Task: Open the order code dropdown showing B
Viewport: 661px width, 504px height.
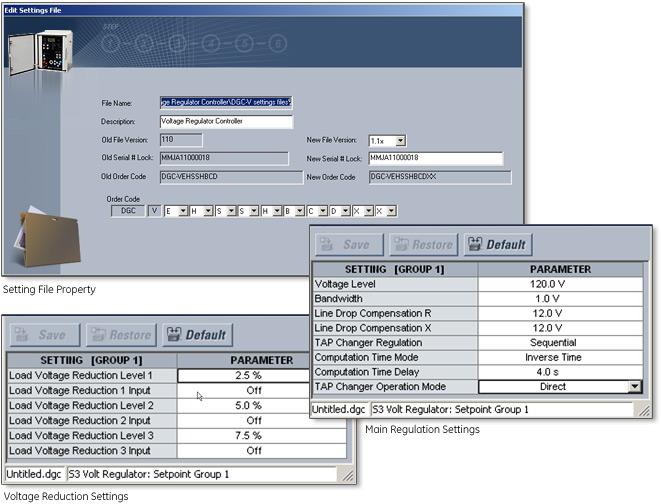Action: pos(301,211)
